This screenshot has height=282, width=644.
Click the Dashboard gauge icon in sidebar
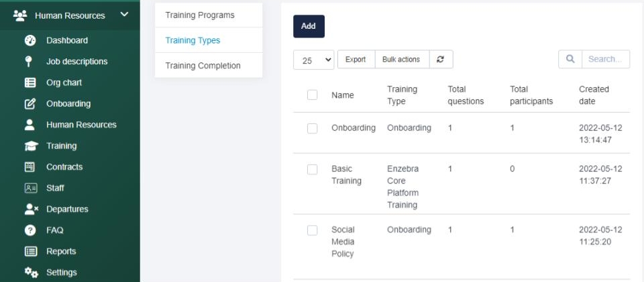[30, 40]
